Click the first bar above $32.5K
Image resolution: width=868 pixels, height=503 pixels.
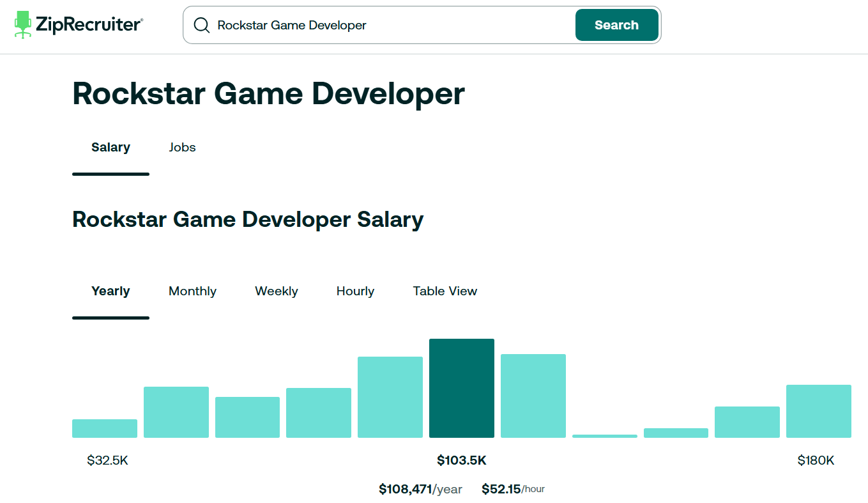tap(105, 428)
